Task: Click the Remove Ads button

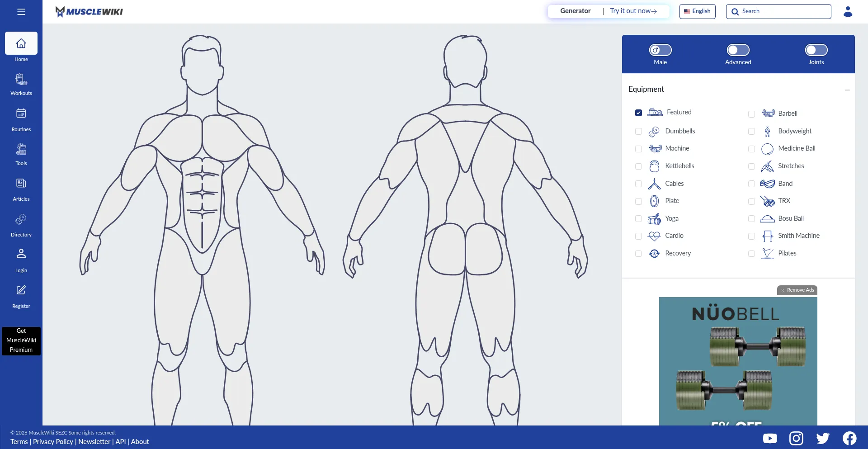Action: [797, 290]
